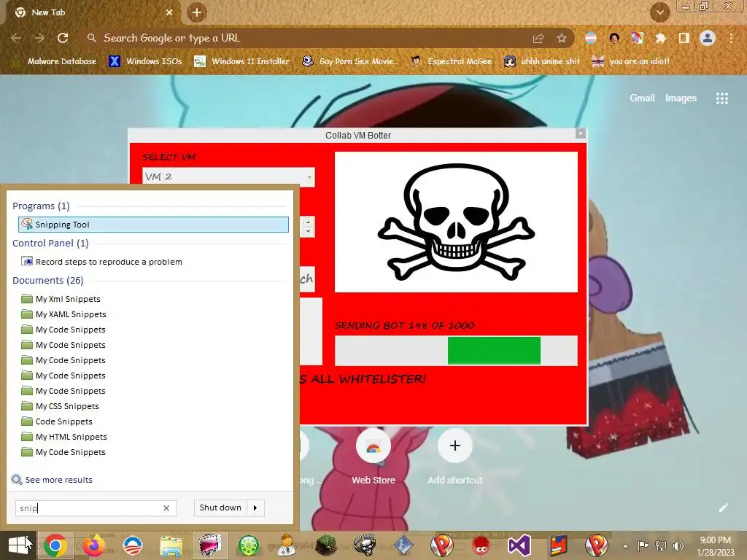The height and width of the screenshot is (560, 747).
Task: Open the Minecraft grass block taskbar icon
Action: coord(326,545)
